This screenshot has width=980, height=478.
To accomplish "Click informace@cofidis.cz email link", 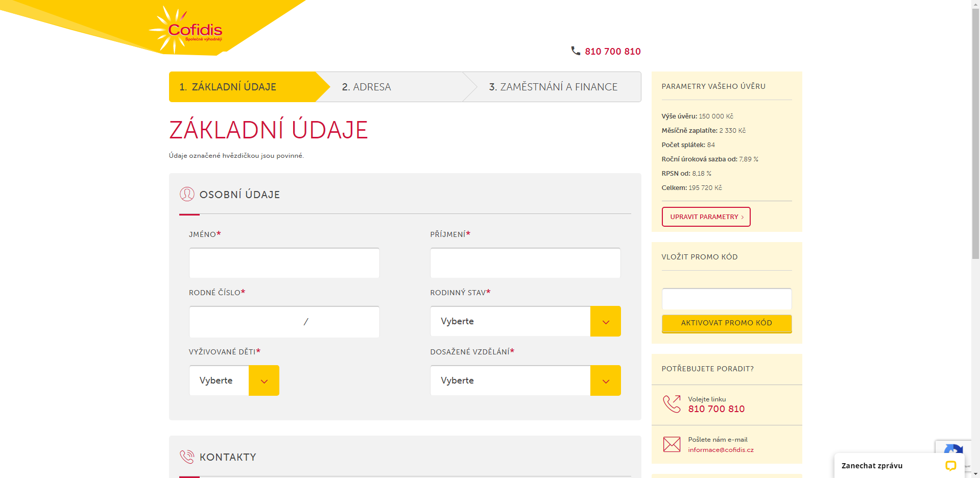I will 721,450.
